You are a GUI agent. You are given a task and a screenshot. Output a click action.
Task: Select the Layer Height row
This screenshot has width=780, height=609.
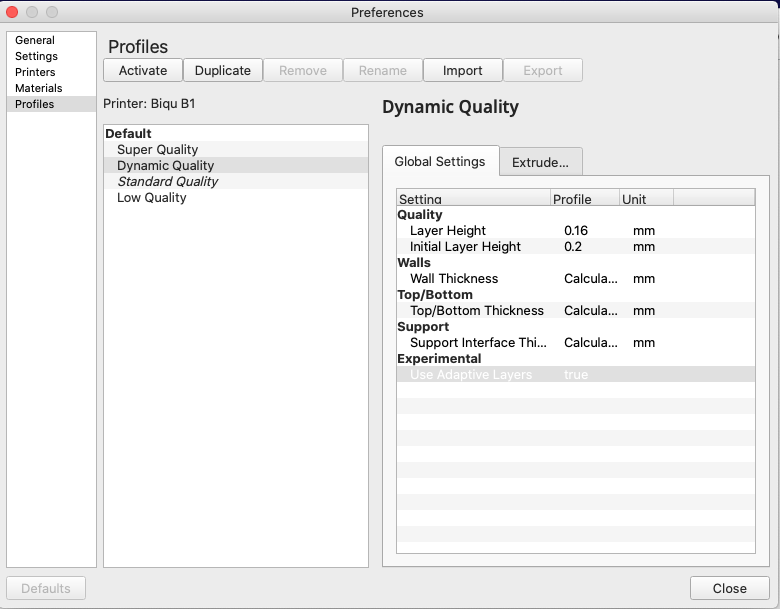click(x=576, y=230)
